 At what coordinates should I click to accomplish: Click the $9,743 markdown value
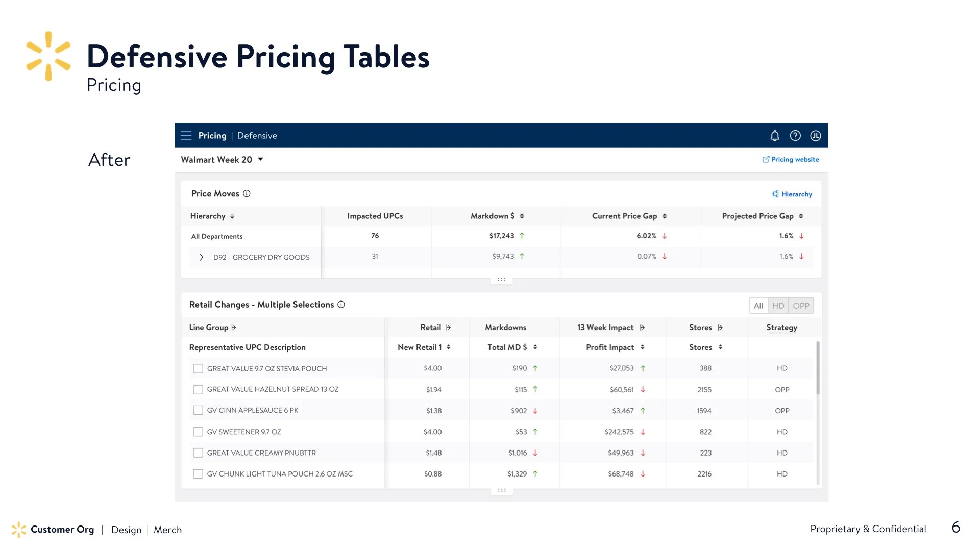pos(503,257)
